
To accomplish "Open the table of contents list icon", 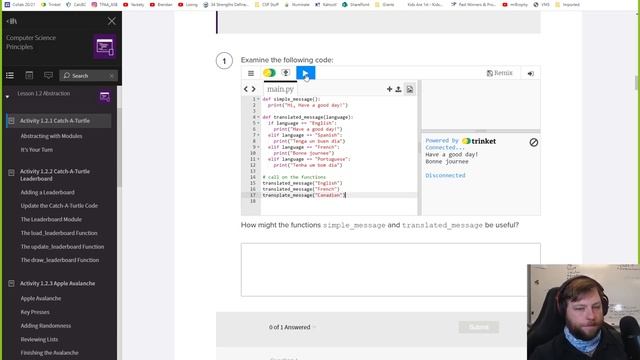I will (x=10, y=76).
